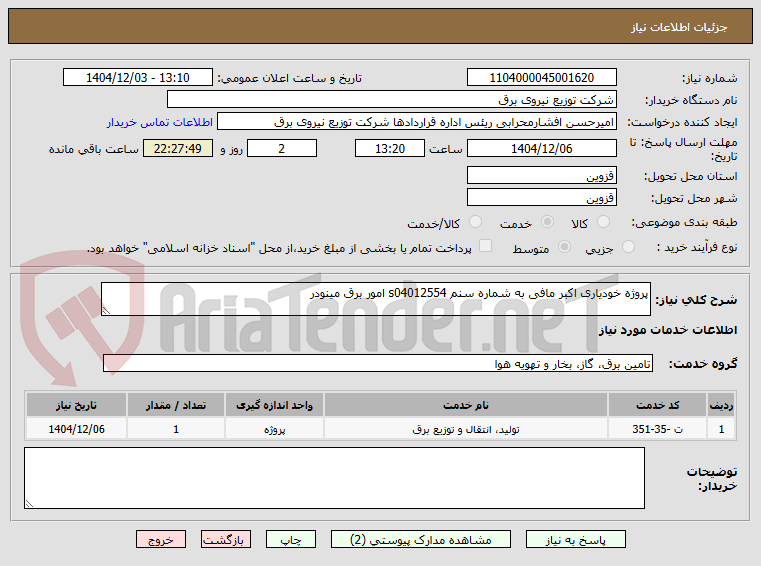Select the کالا radio button

603,222
